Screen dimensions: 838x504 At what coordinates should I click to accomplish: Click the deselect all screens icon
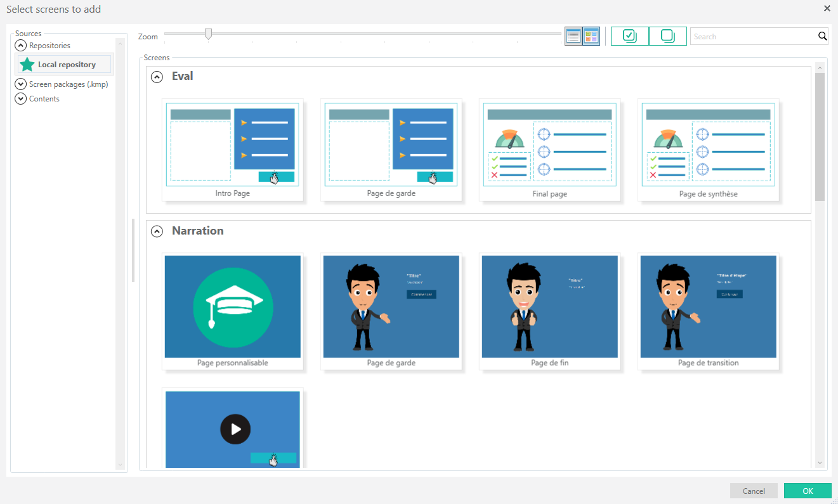(x=667, y=36)
